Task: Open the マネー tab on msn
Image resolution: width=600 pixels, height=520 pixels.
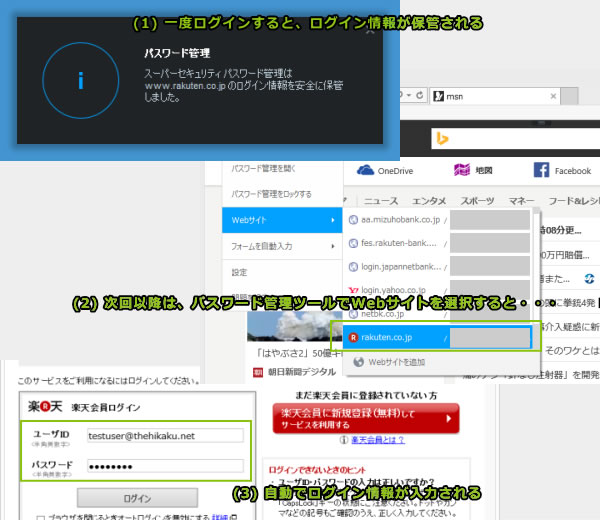Action: tap(521, 201)
